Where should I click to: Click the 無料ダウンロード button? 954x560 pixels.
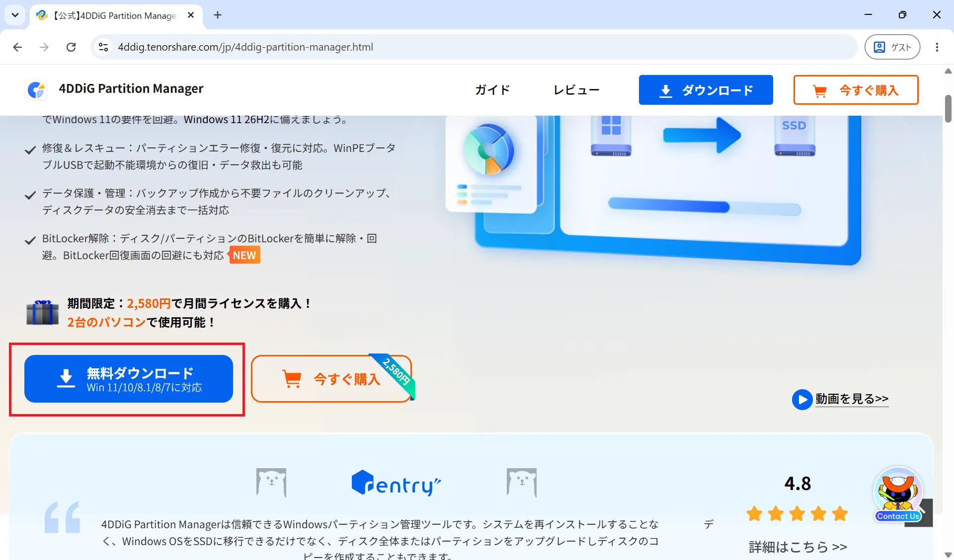coord(129,379)
